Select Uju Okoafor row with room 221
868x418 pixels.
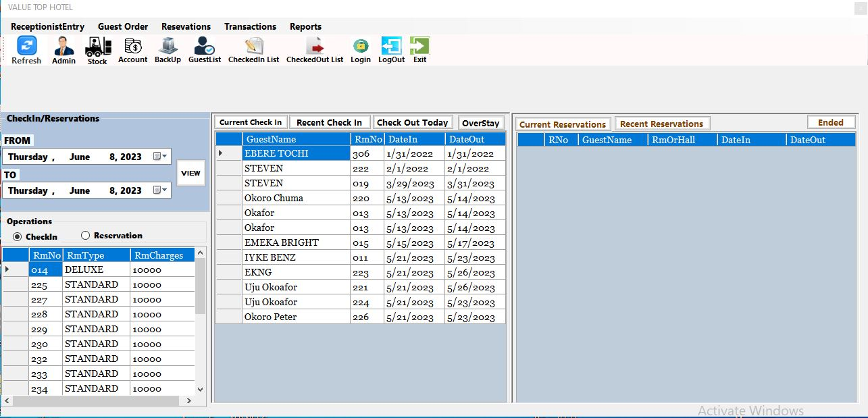coord(360,287)
